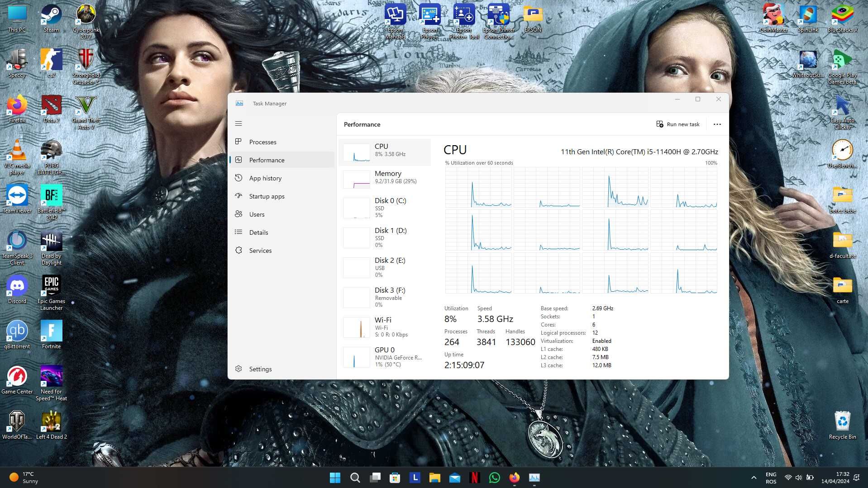This screenshot has width=868, height=488.
Task: Click the Details list icon
Action: tap(238, 232)
